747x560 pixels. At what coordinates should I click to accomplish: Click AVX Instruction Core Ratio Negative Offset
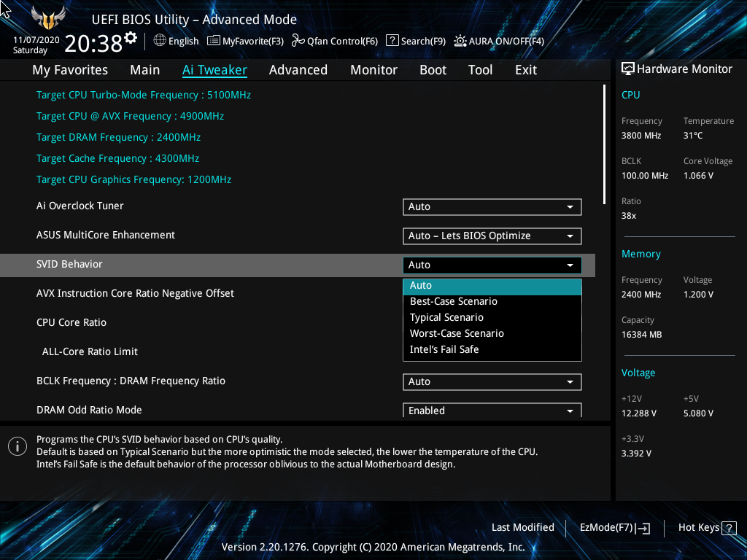135,293
